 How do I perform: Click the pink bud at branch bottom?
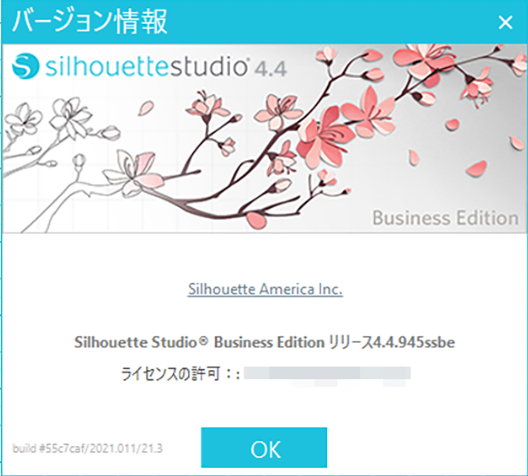257,219
